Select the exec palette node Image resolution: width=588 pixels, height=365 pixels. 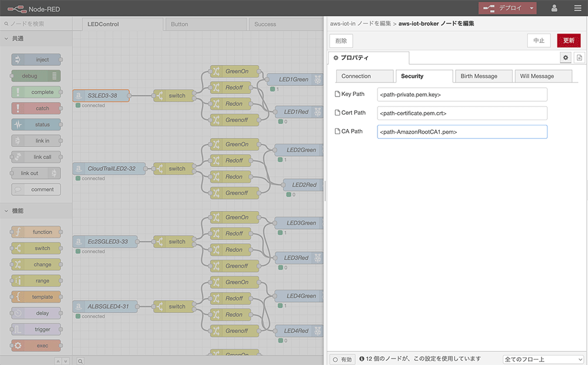pyautogui.click(x=36, y=346)
